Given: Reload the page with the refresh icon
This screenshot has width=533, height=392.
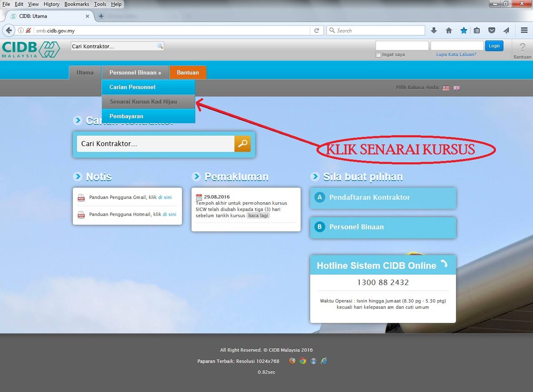Looking at the screenshot, I should [316, 30].
